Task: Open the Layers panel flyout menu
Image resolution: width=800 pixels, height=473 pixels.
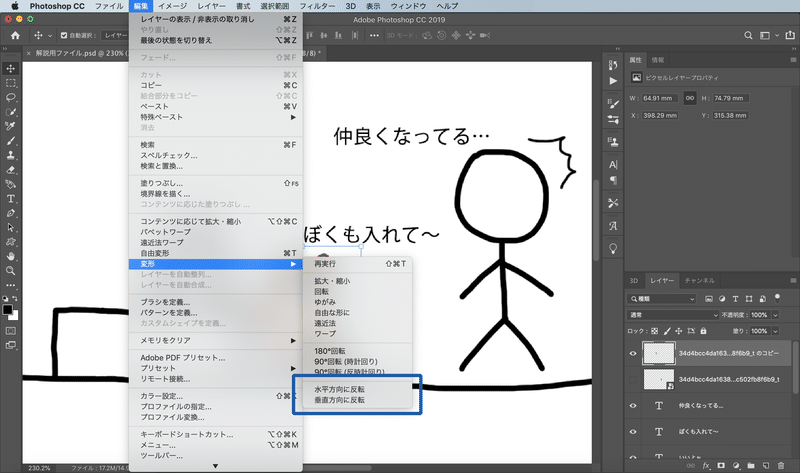Action: coord(793,281)
